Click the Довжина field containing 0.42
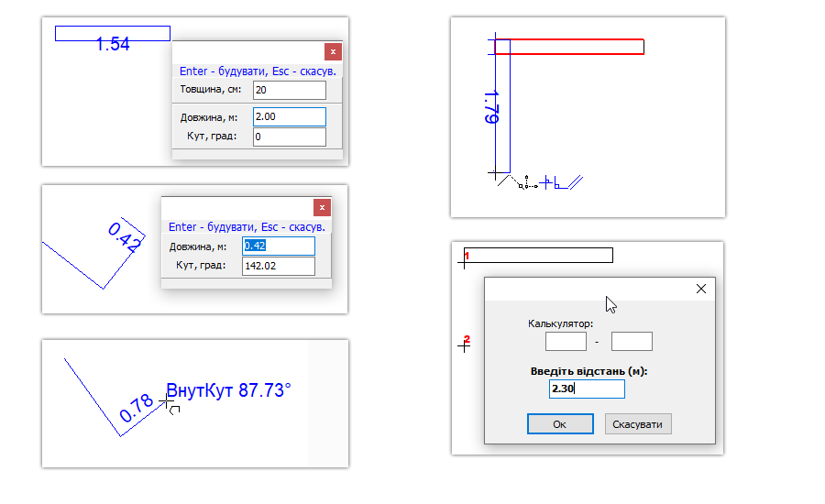This screenshot has width=825, height=504. (x=279, y=247)
